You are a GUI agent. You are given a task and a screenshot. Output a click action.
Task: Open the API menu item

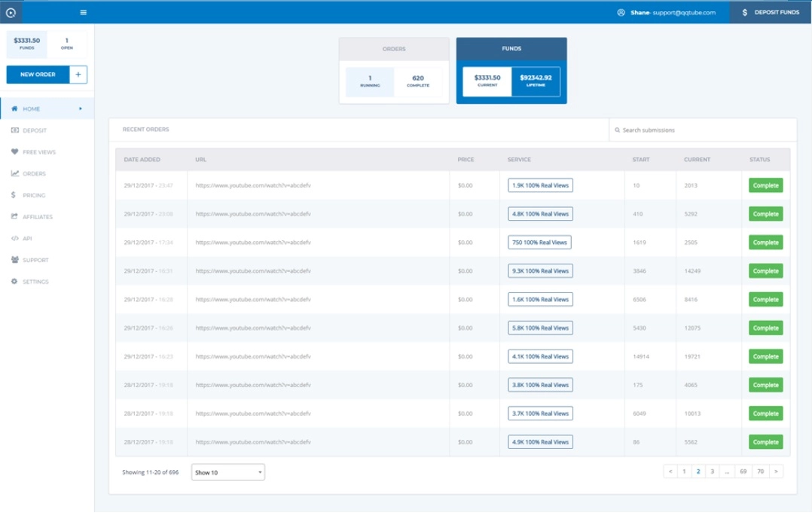(x=47, y=239)
